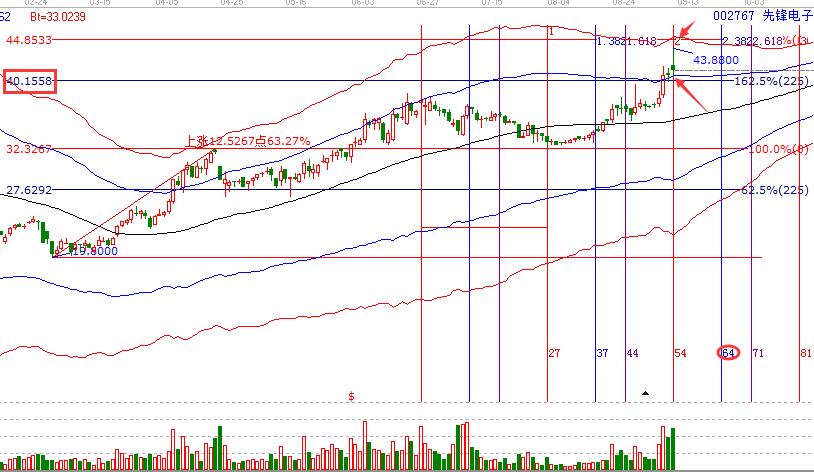Click the time cycle marker 54
This screenshot has height=472, width=814.
pos(680,354)
